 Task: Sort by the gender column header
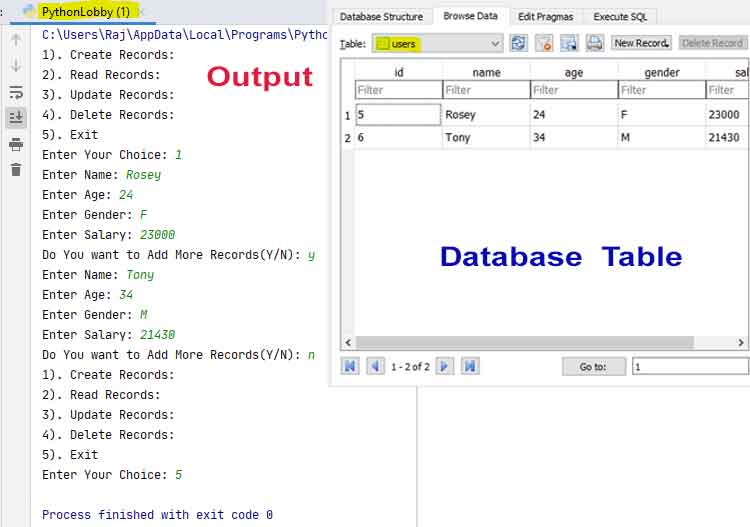tap(662, 72)
